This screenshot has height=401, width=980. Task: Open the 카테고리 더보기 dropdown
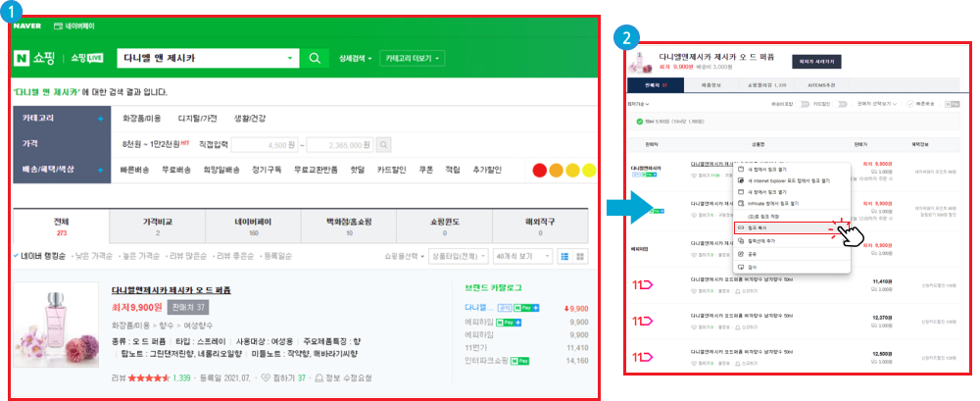[x=412, y=59]
